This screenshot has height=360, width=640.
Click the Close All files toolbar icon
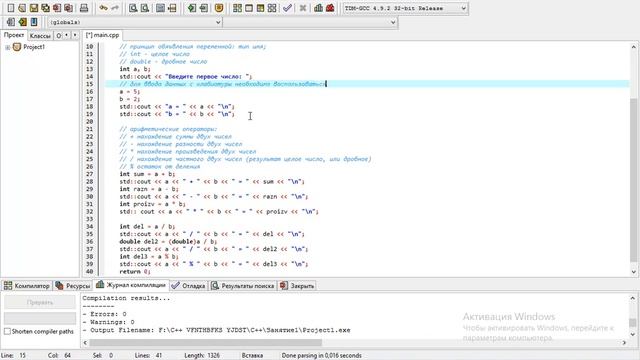[x=69, y=8]
